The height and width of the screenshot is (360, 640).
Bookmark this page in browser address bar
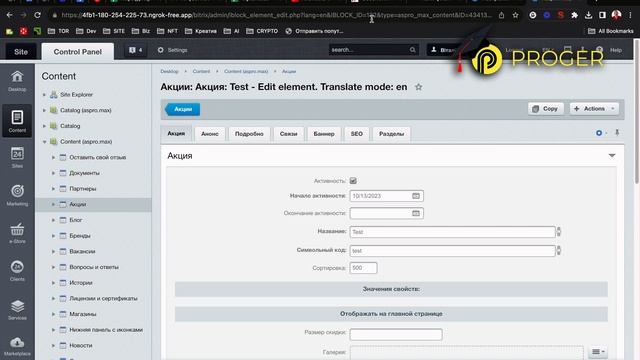516,15
